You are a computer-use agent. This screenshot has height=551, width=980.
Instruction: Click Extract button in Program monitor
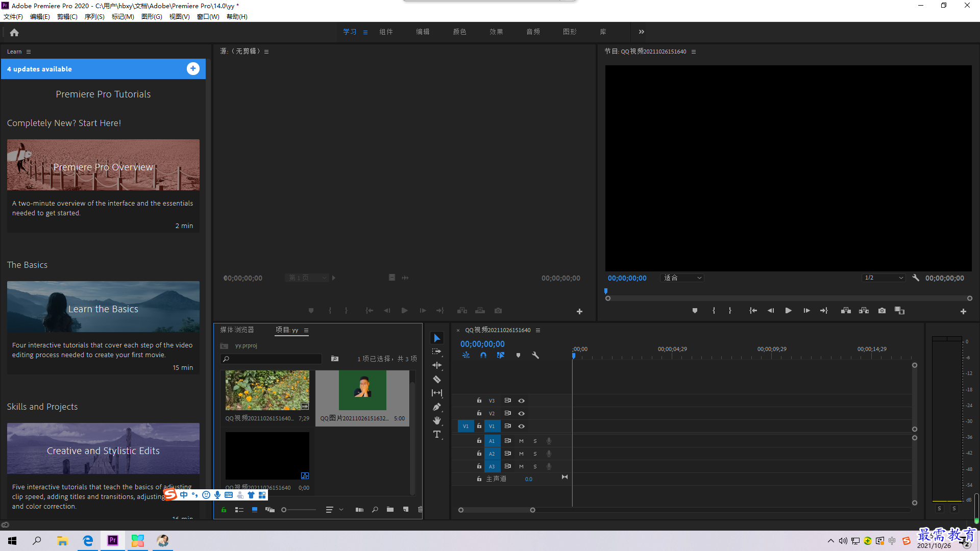[x=864, y=311]
